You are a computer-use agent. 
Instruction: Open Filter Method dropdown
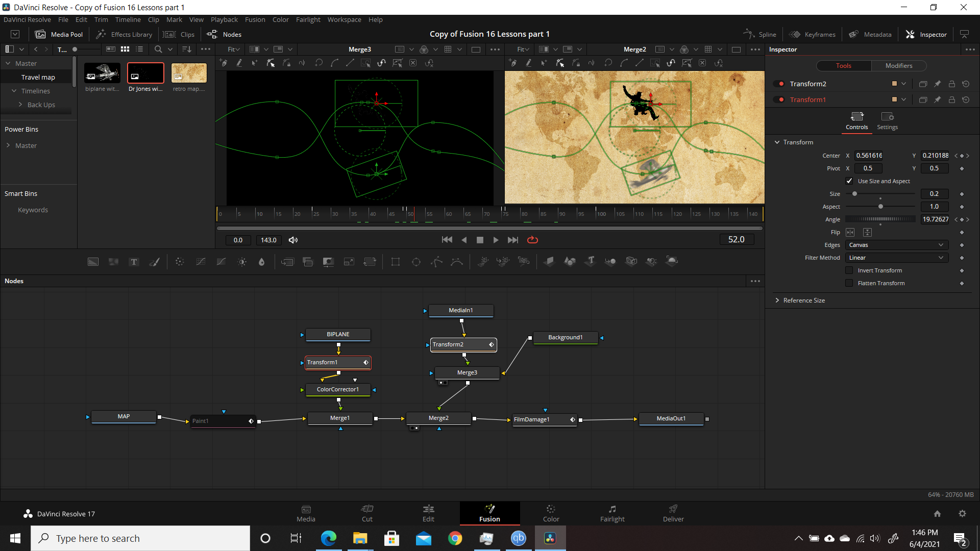point(897,258)
